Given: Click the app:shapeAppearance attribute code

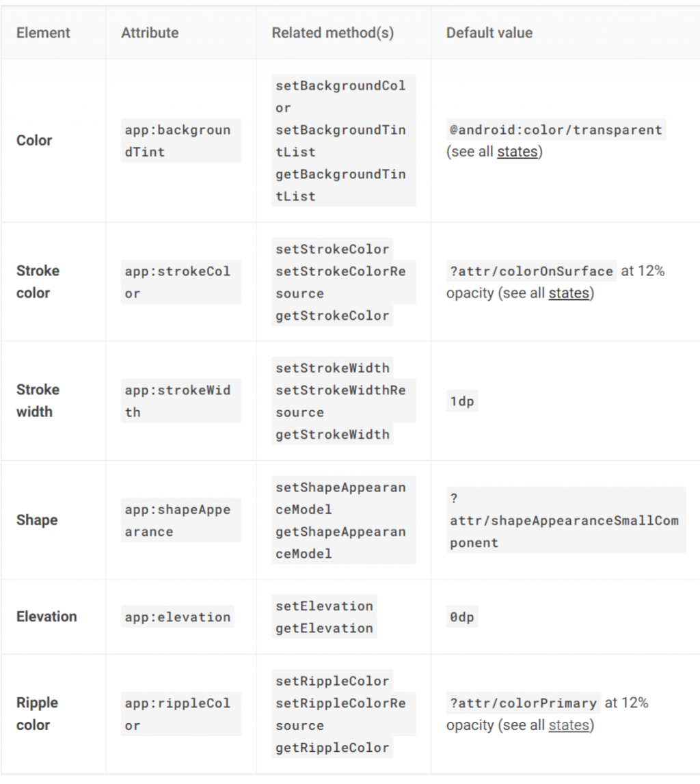Looking at the screenshot, I should (x=178, y=520).
